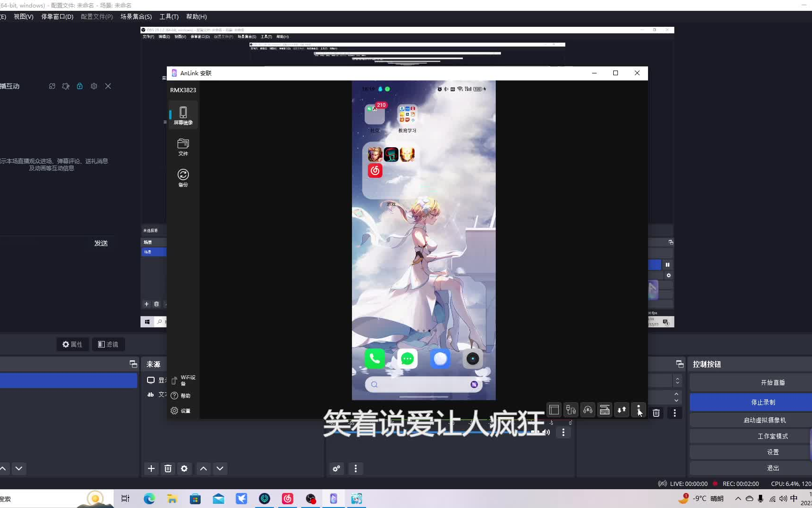This screenshot has width=812, height=508.
Task: Open 视图(V) menu
Action: (x=23, y=16)
